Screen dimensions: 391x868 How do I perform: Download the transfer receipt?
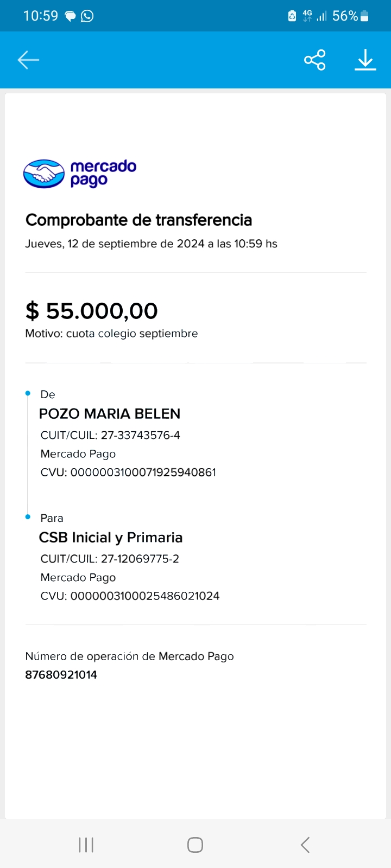point(365,60)
